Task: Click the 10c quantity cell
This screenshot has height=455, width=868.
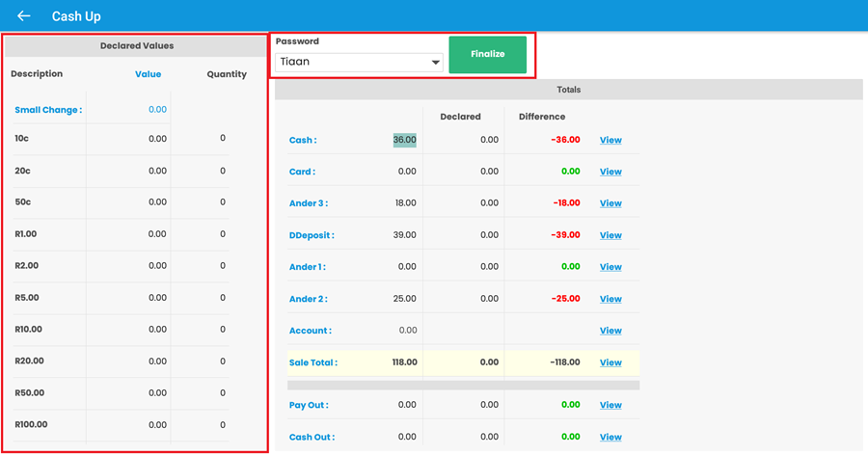Action: pyautogui.click(x=222, y=139)
